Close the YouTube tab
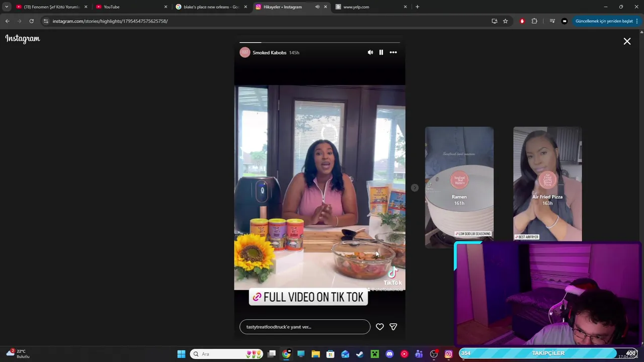 pyautogui.click(x=166, y=7)
